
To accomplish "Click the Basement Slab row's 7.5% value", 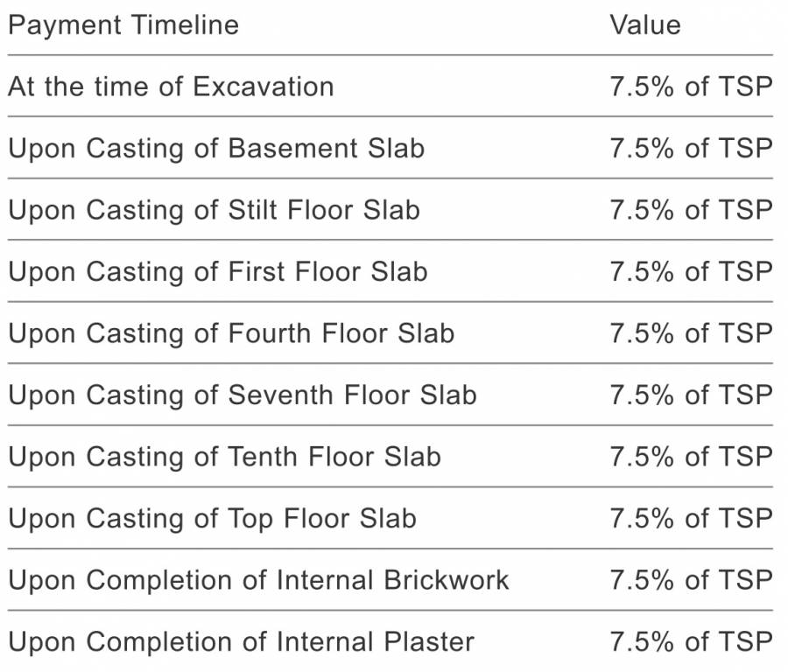I will (691, 148).
